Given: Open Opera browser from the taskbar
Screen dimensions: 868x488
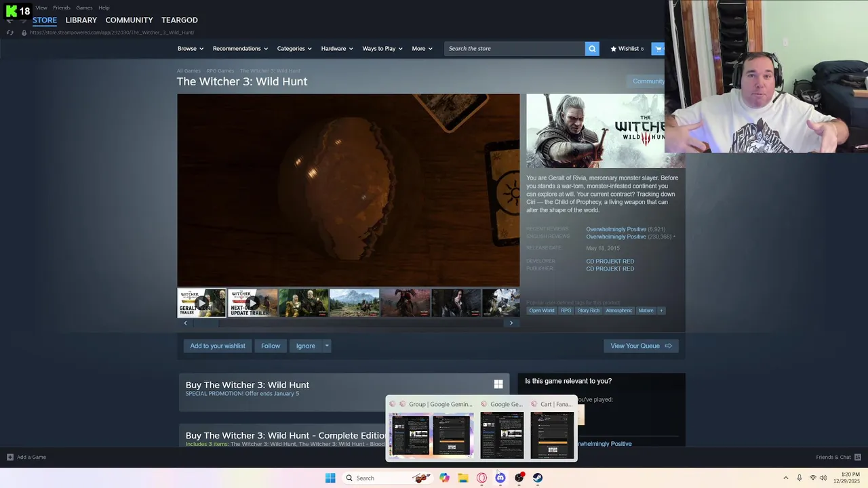Looking at the screenshot, I should tap(481, 478).
